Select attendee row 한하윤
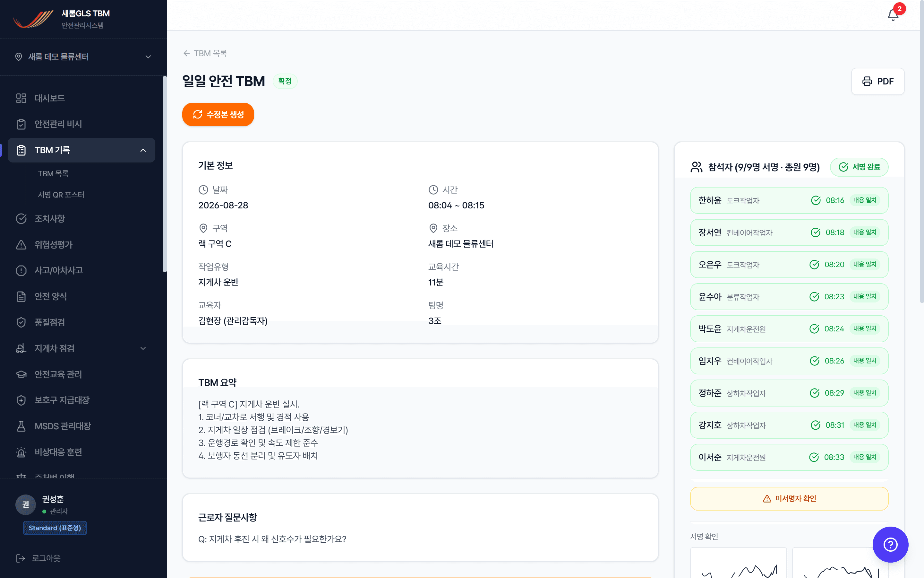Viewport: 924px width, 578px height. coord(789,200)
